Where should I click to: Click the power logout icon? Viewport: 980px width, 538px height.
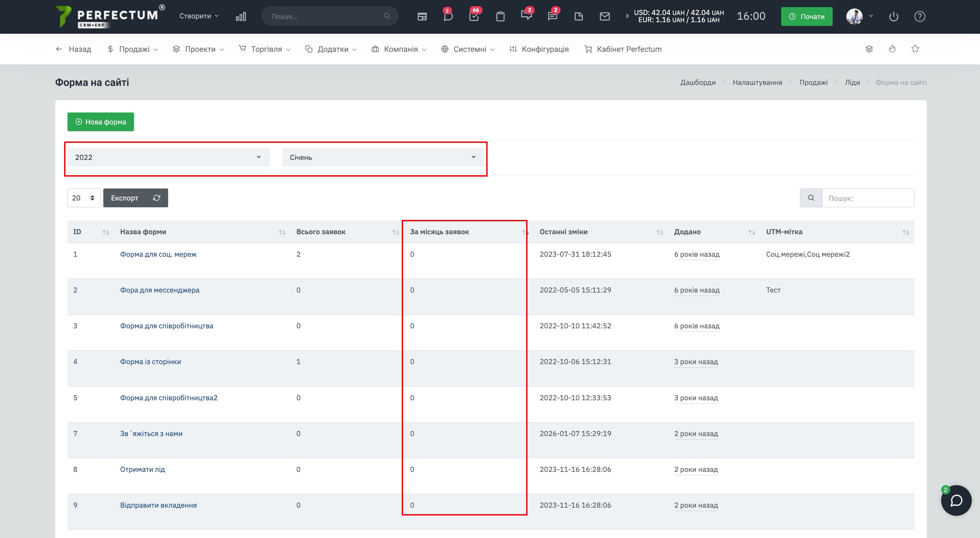click(894, 16)
